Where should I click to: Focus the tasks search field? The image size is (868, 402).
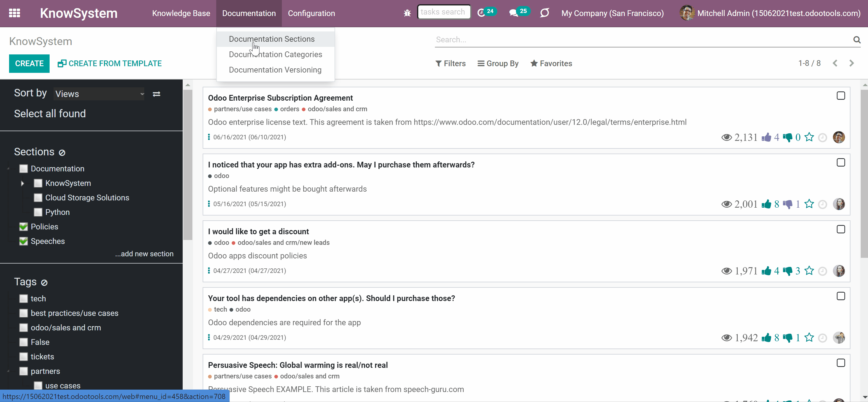443,12
